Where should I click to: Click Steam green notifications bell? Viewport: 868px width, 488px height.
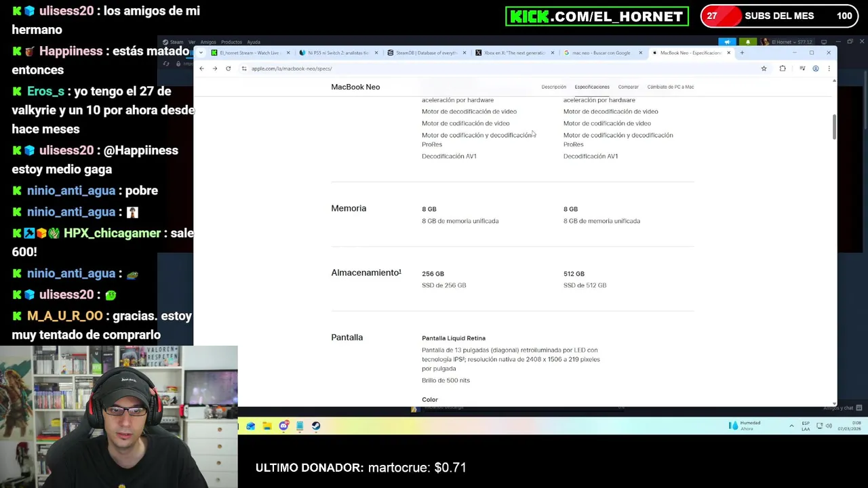pyautogui.click(x=748, y=42)
